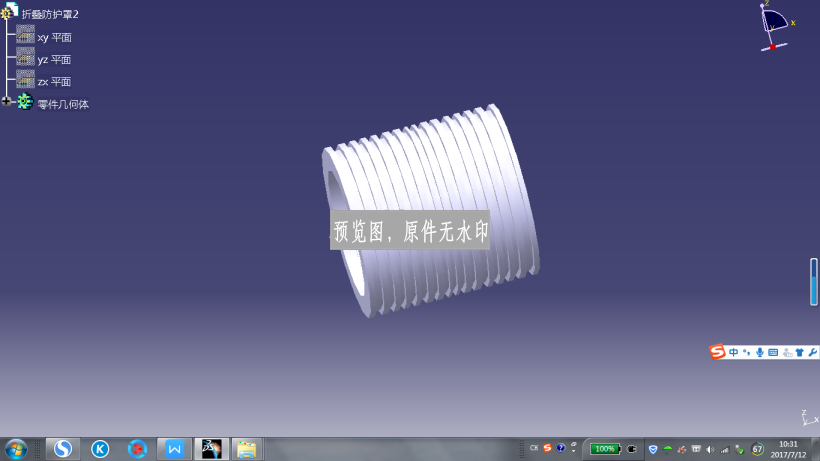Screen dimensions: 820x461
Task: Open the Sogou soft keyboard
Action: pyautogui.click(x=773, y=352)
